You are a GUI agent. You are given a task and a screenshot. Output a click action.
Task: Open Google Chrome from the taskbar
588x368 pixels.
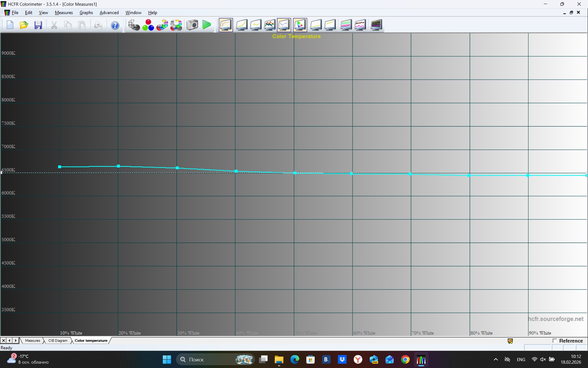point(405,359)
